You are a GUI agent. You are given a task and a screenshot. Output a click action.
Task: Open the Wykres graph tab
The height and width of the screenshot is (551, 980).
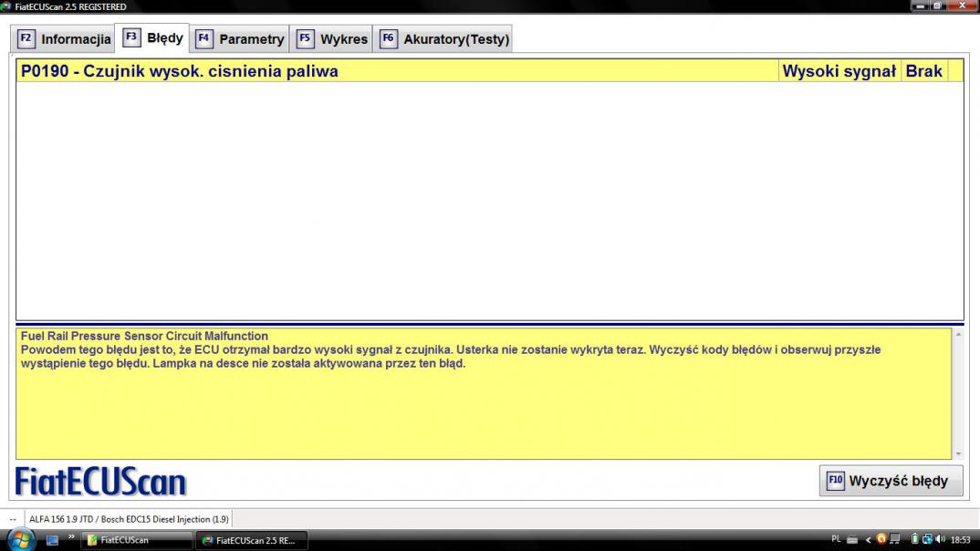(331, 38)
